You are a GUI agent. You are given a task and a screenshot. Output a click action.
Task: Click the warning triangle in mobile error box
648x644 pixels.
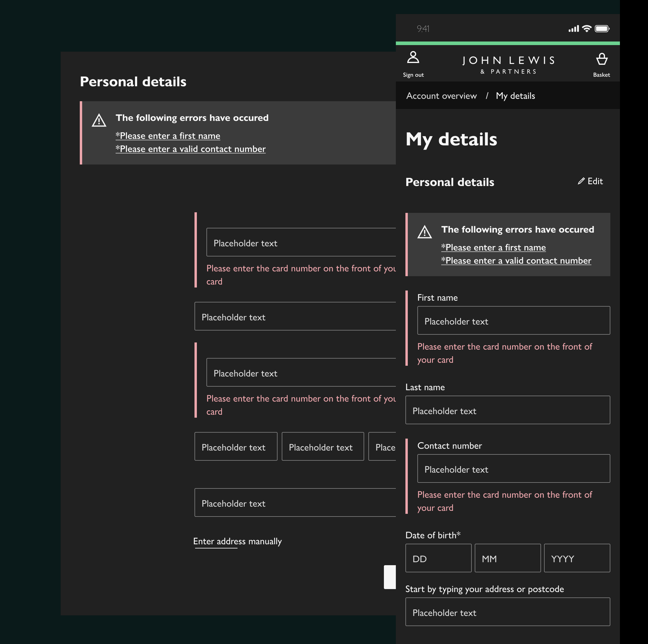pyautogui.click(x=424, y=232)
